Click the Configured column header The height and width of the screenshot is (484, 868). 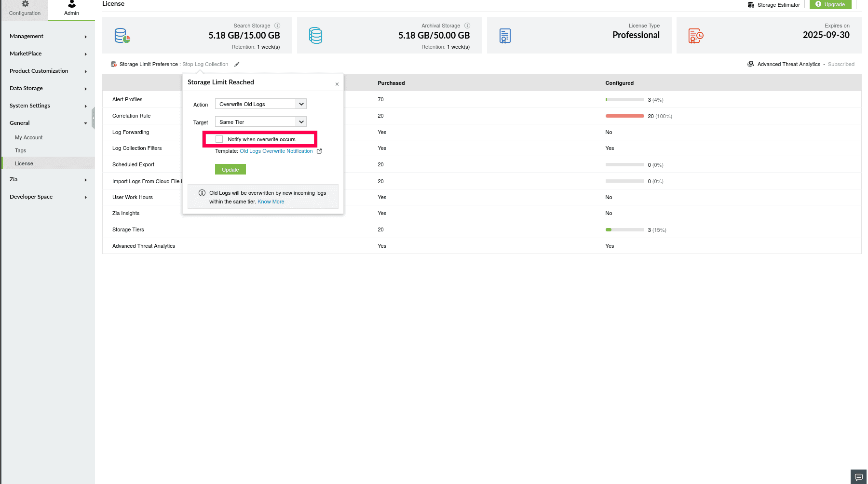tap(620, 83)
